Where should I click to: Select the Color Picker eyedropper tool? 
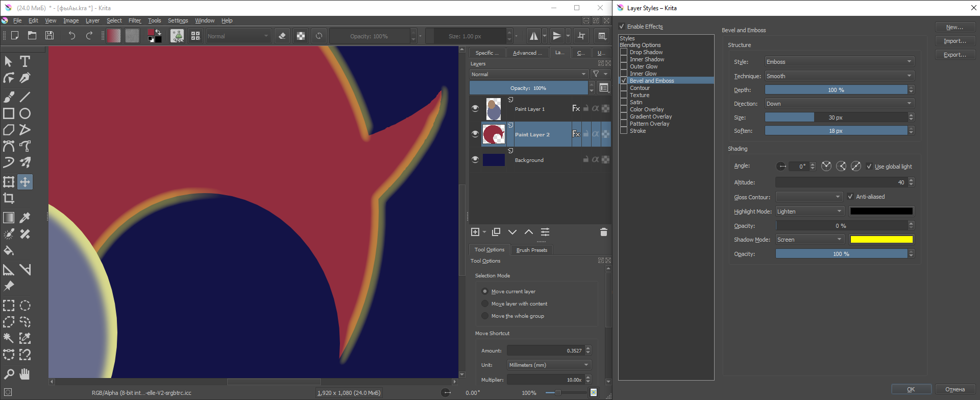(x=25, y=218)
